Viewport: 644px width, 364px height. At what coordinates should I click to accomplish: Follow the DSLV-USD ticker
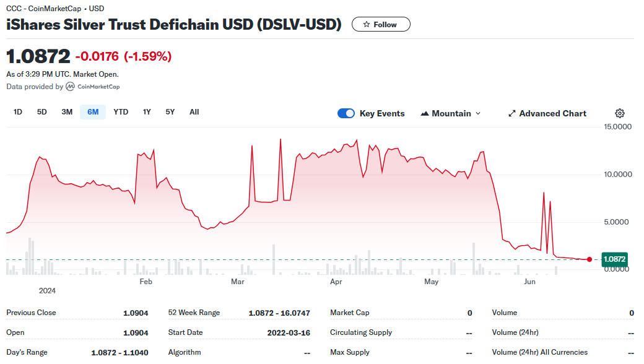point(381,24)
